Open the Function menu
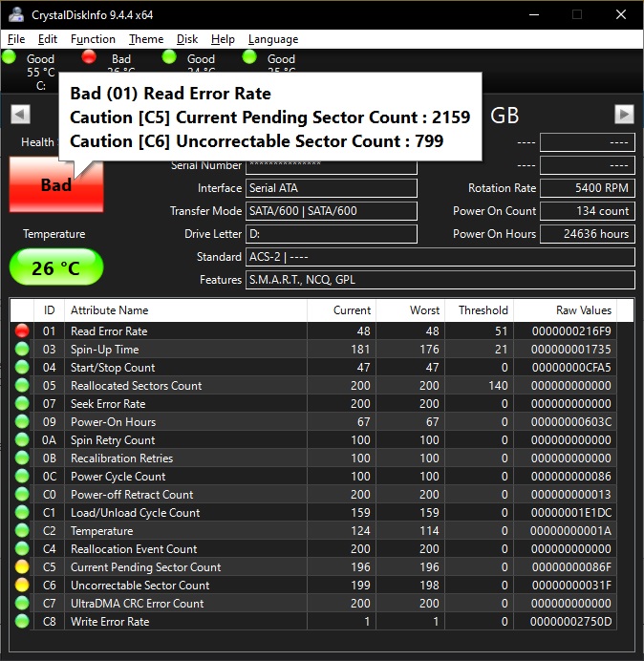The width and height of the screenshot is (644, 661). coord(93,39)
